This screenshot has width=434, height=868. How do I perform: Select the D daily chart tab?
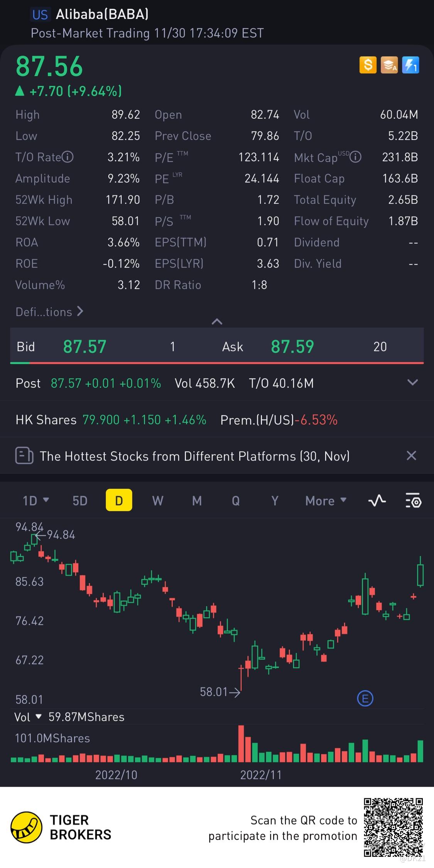click(x=119, y=500)
